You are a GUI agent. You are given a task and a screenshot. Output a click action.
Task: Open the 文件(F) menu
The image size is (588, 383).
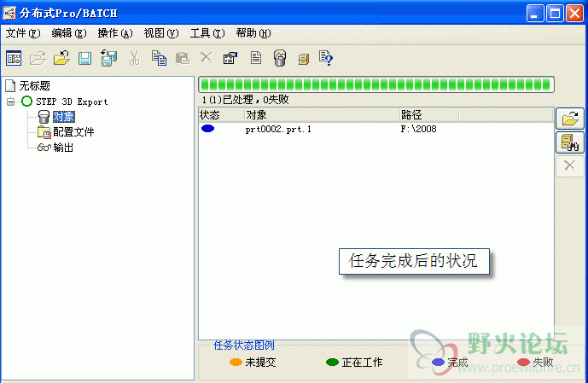coord(23,33)
